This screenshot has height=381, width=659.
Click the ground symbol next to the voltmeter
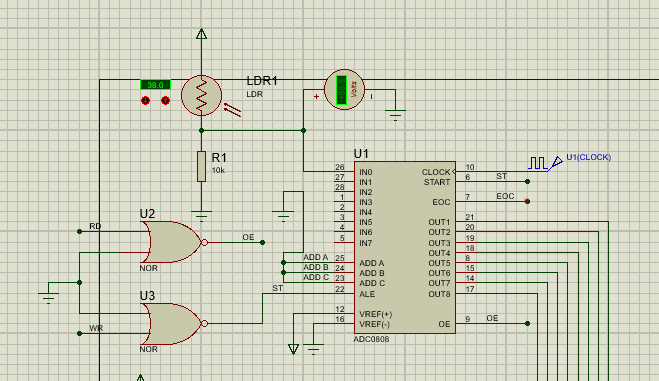pyautogui.click(x=395, y=115)
